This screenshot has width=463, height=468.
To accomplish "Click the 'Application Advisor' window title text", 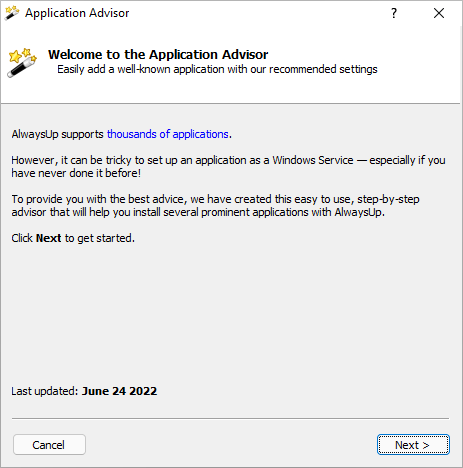I will click(77, 13).
